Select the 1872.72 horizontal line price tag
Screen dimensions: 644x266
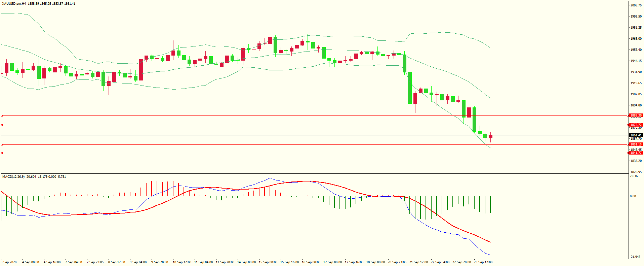pos(636,125)
